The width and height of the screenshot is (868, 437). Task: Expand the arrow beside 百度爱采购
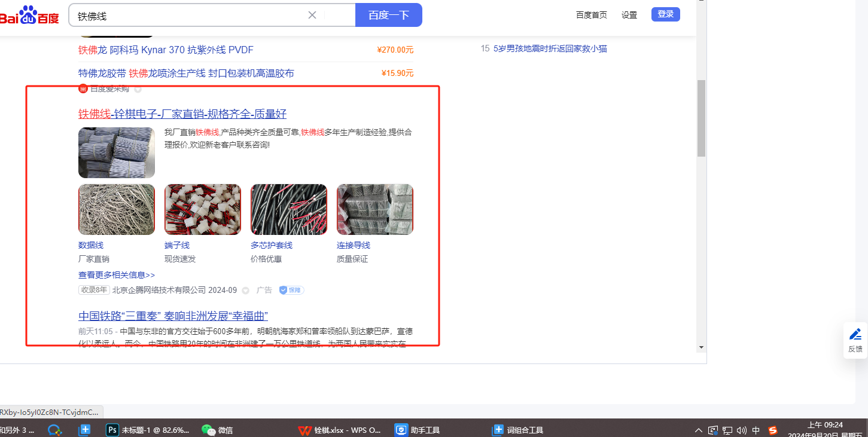pos(138,89)
